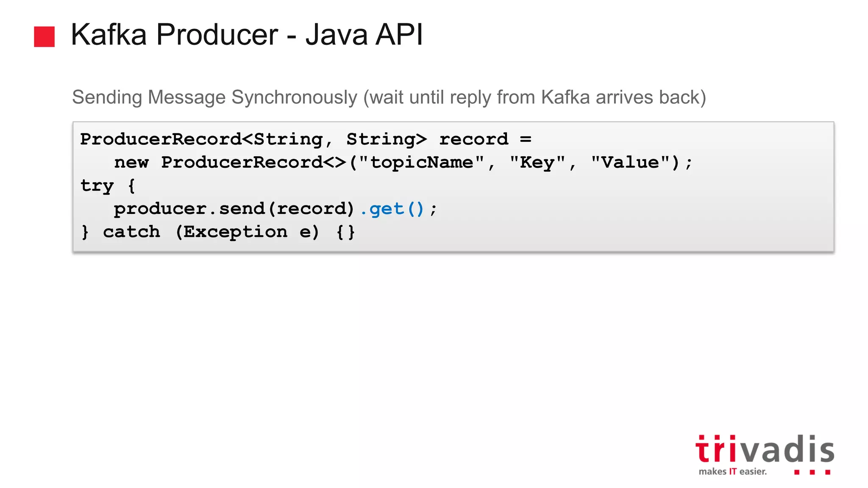Click the 'Kafka Producer - Java API' title

tap(247, 34)
